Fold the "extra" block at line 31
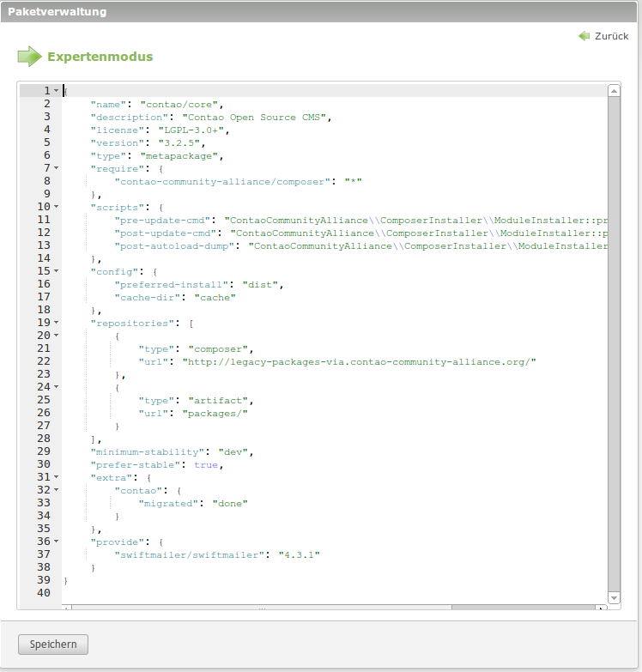This screenshot has width=642, height=672. [x=56, y=477]
